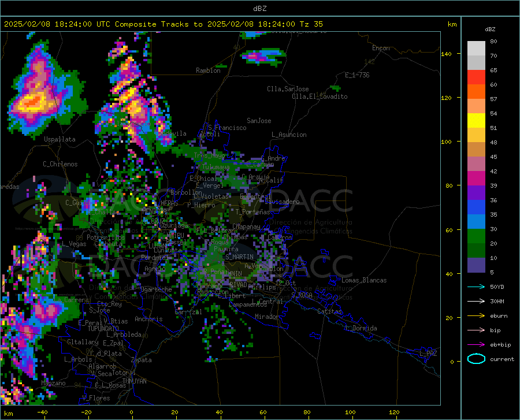
Task: Click the Catitas map label
Action: point(329,311)
